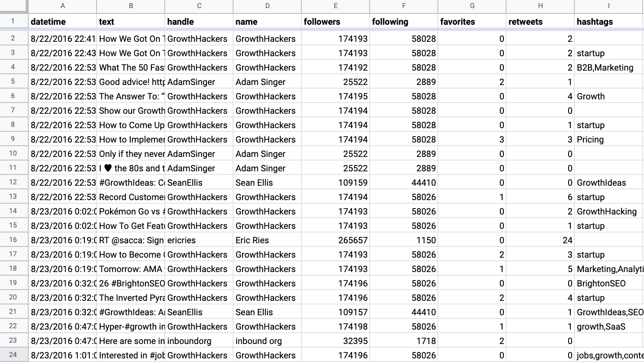This screenshot has width=644, height=362.
Task: Select the "BrightonSEO" hashtags cell
Action: [609, 283]
